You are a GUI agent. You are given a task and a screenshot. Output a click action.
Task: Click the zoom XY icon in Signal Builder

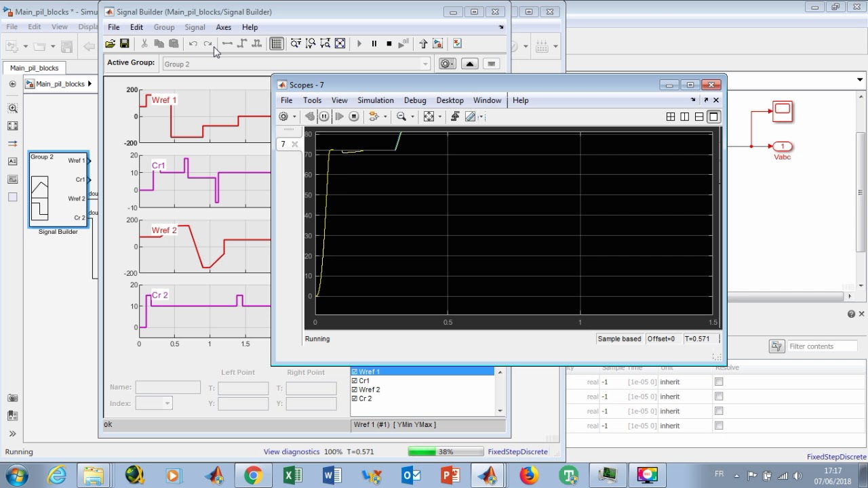pos(325,43)
